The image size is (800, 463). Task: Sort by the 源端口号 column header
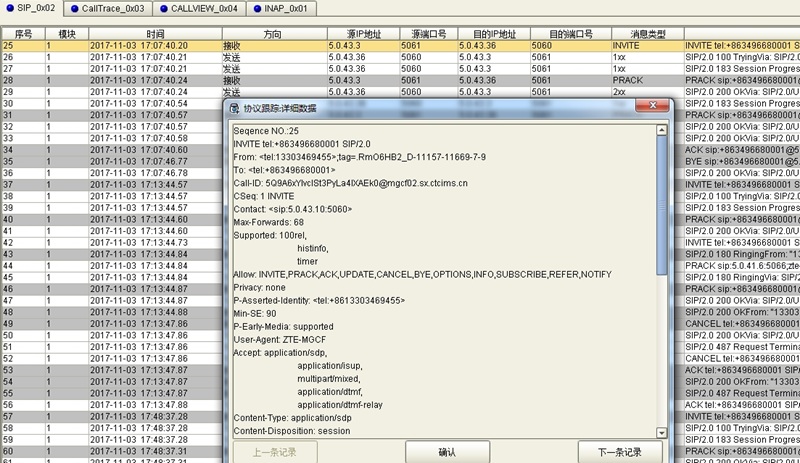click(x=429, y=34)
